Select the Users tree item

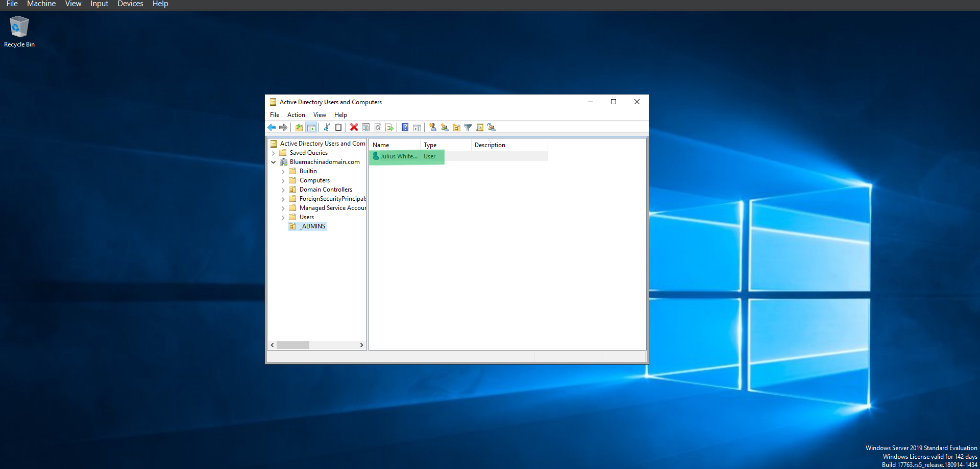(307, 217)
